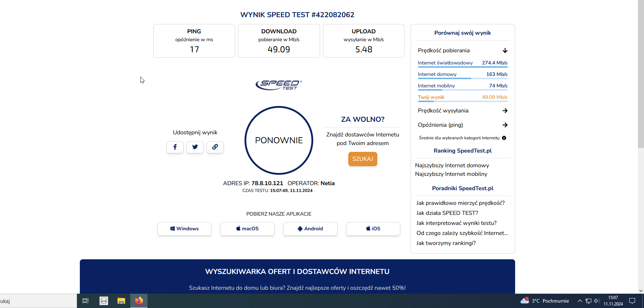Screen dimensions: 644x308
Task: Share result on Facebook icon
Action: pyautogui.click(x=175, y=147)
